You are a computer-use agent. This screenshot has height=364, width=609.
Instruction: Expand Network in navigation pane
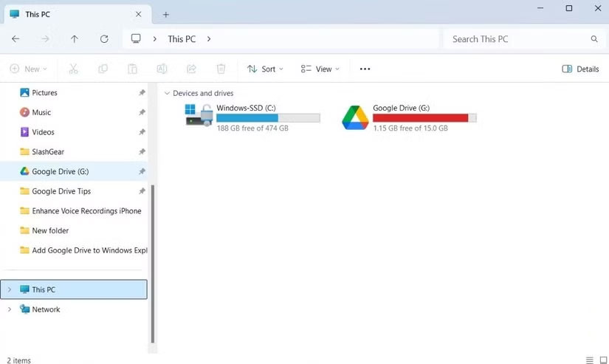pyautogui.click(x=10, y=309)
